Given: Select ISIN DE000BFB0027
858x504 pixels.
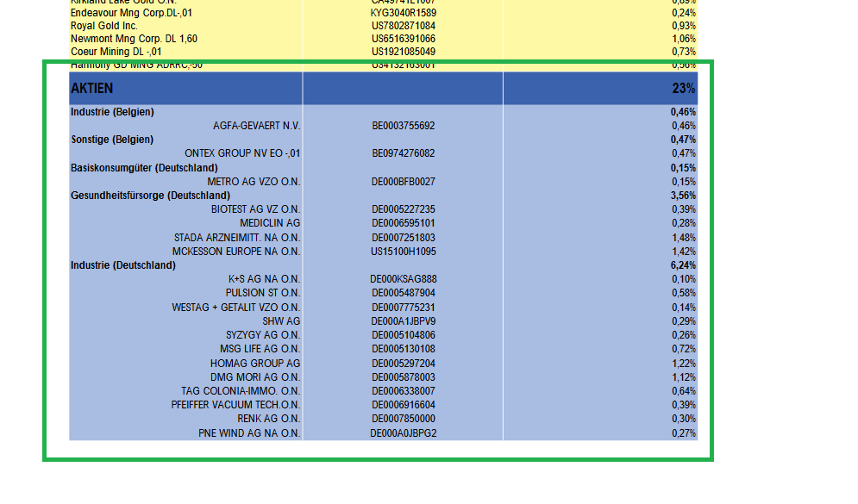Looking at the screenshot, I should click(x=404, y=182).
